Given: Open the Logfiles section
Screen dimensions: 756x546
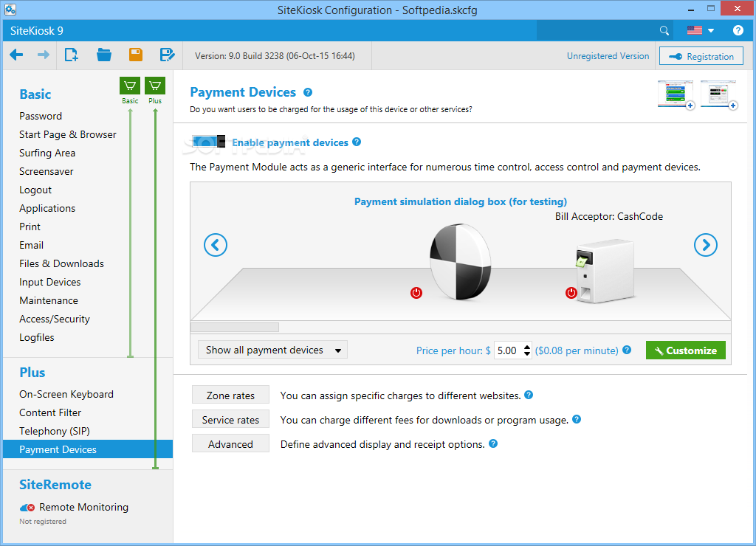Looking at the screenshot, I should 37,337.
